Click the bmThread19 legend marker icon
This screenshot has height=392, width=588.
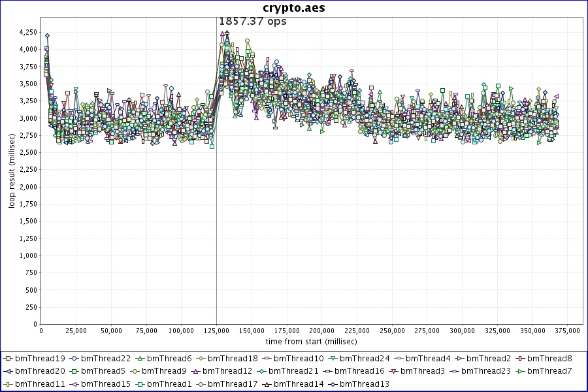pos(8,358)
